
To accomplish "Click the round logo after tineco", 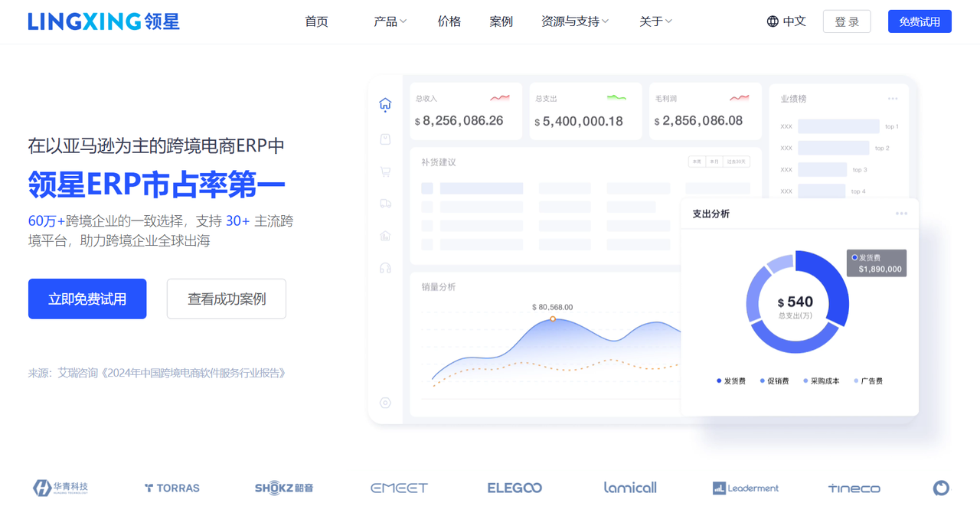I will point(941,488).
